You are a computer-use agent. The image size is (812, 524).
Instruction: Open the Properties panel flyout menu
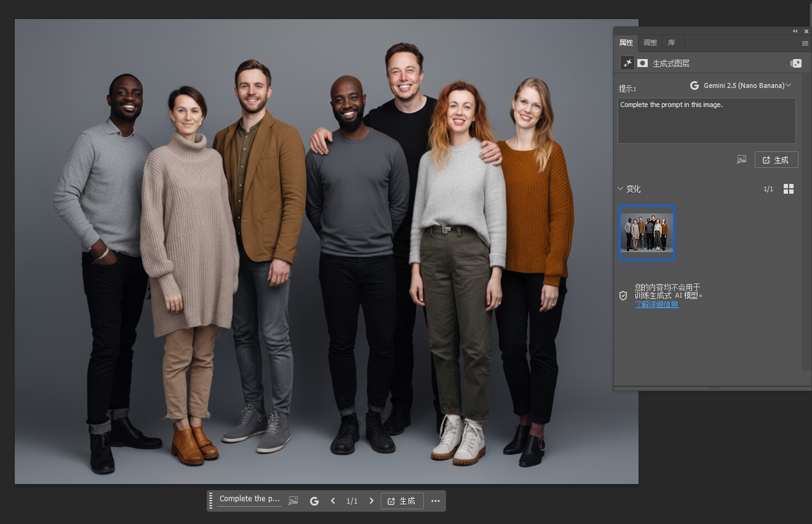pyautogui.click(x=805, y=43)
